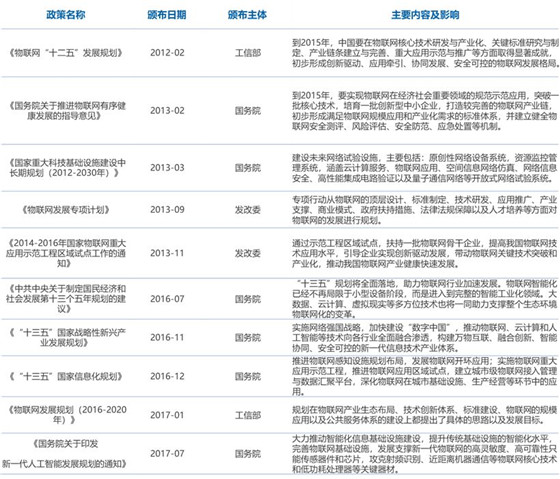This screenshot has width=560, height=479.
Task: Select policy 《2014-2016年国家物联网重大应用示范工程区域试点工作的通知》
Action: (66, 253)
